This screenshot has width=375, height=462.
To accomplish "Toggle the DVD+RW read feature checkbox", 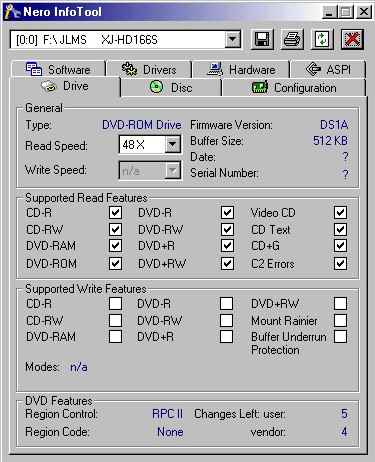I will click(227, 264).
